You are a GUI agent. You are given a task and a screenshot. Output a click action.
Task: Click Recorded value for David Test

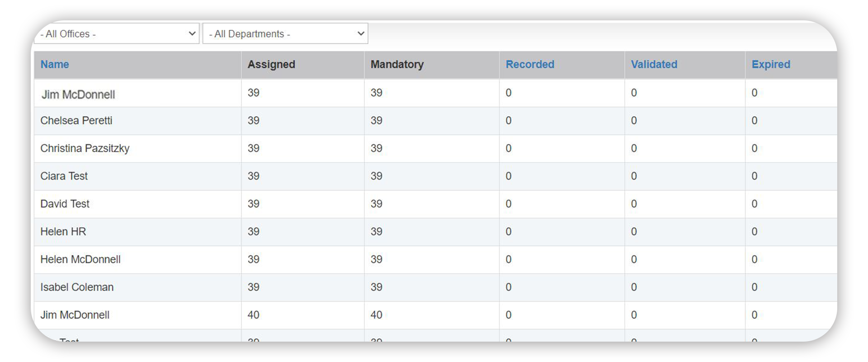[x=509, y=204]
